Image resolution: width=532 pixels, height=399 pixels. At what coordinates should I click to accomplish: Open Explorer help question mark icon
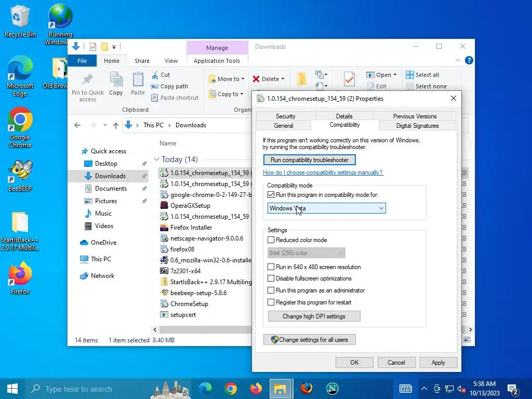tap(469, 60)
